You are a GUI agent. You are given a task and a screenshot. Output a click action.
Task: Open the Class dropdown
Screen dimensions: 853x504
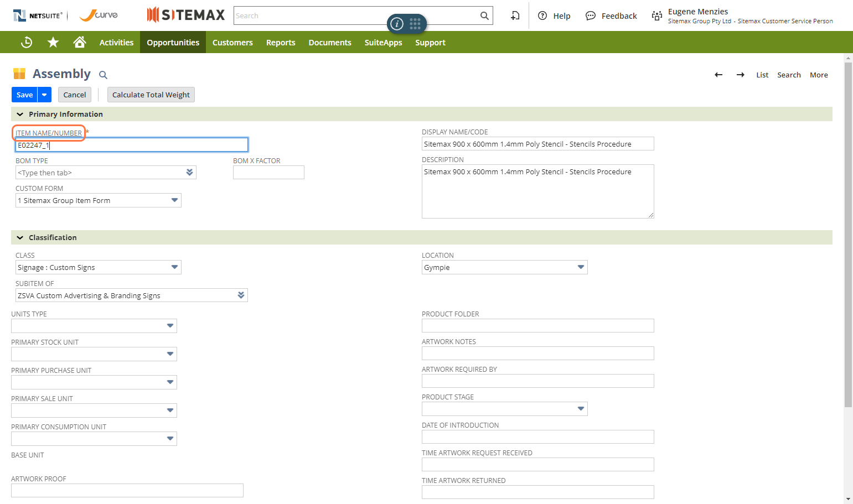pos(174,267)
